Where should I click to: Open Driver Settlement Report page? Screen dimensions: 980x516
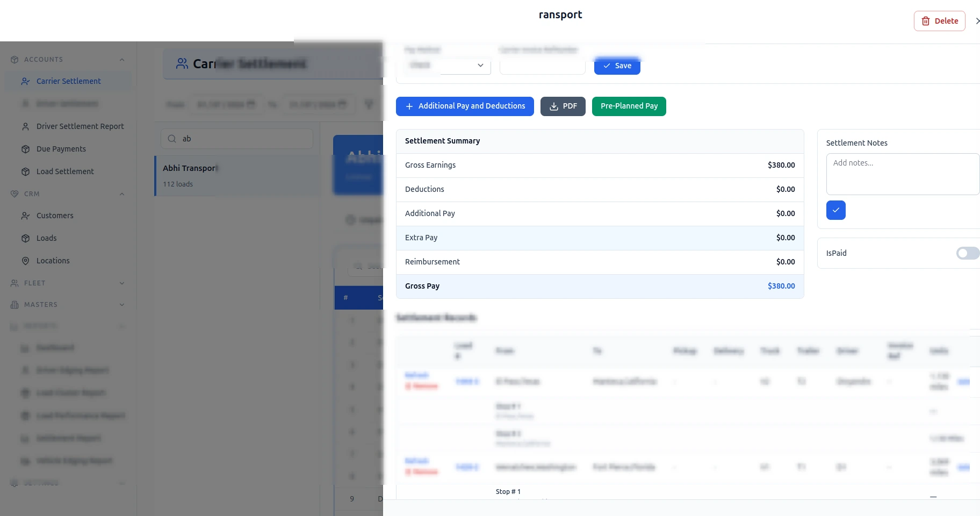pos(80,126)
